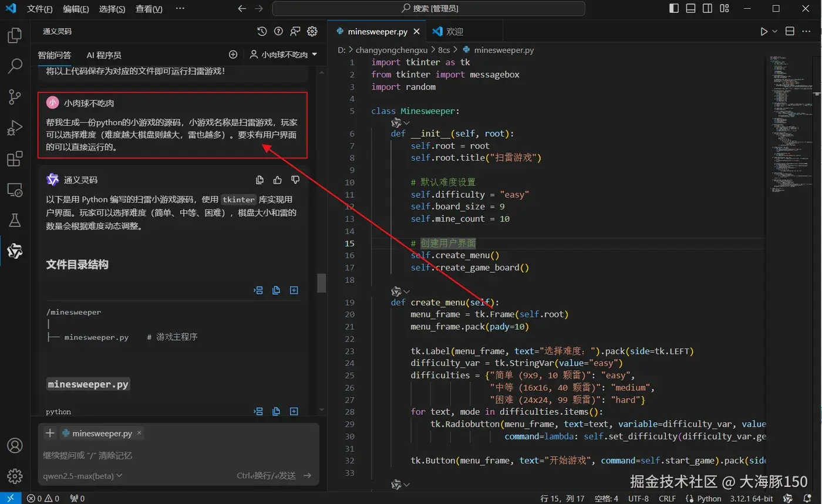822x504 pixels.
Task: Click 空格: 4 indentation in status bar
Action: [606, 498]
